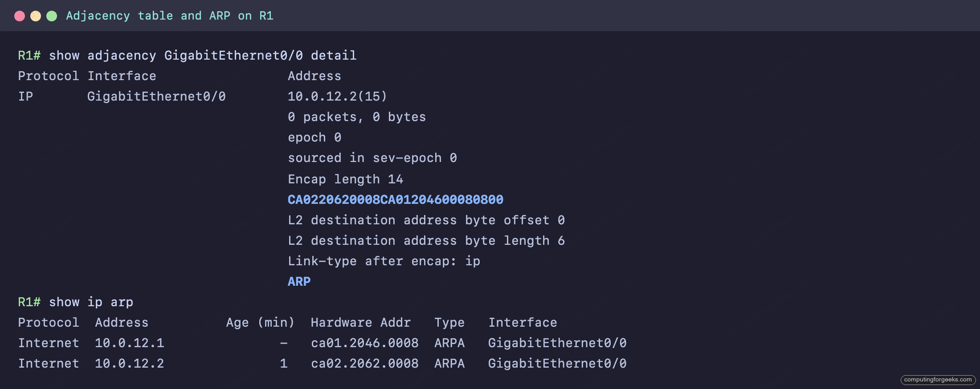Select hardware address 'ca01.2046.0008'
Image resolution: width=980 pixels, height=389 pixels.
pyautogui.click(x=365, y=343)
